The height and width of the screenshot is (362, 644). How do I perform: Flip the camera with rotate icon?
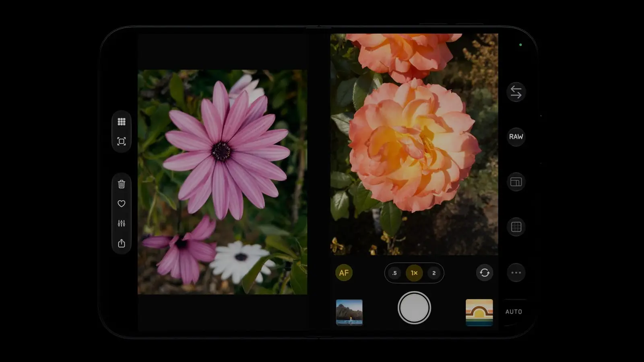click(x=485, y=273)
